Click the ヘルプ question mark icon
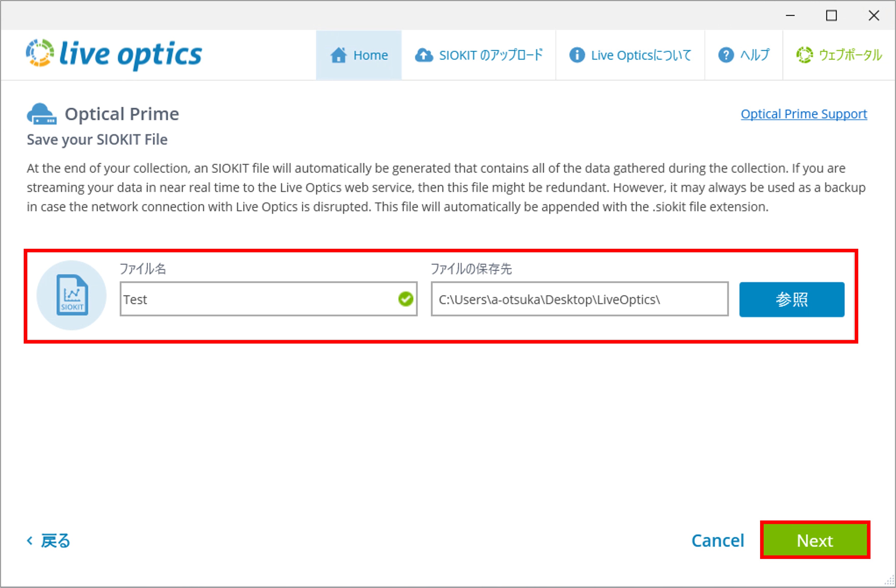 726,55
